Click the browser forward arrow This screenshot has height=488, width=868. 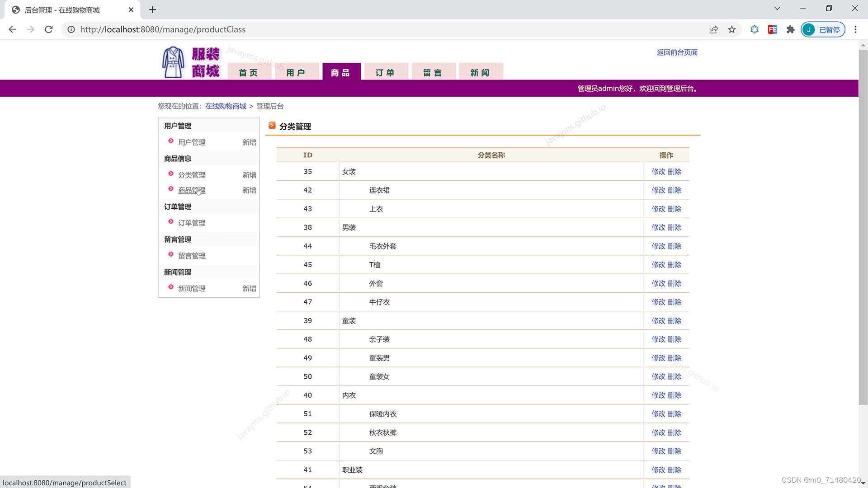click(30, 29)
